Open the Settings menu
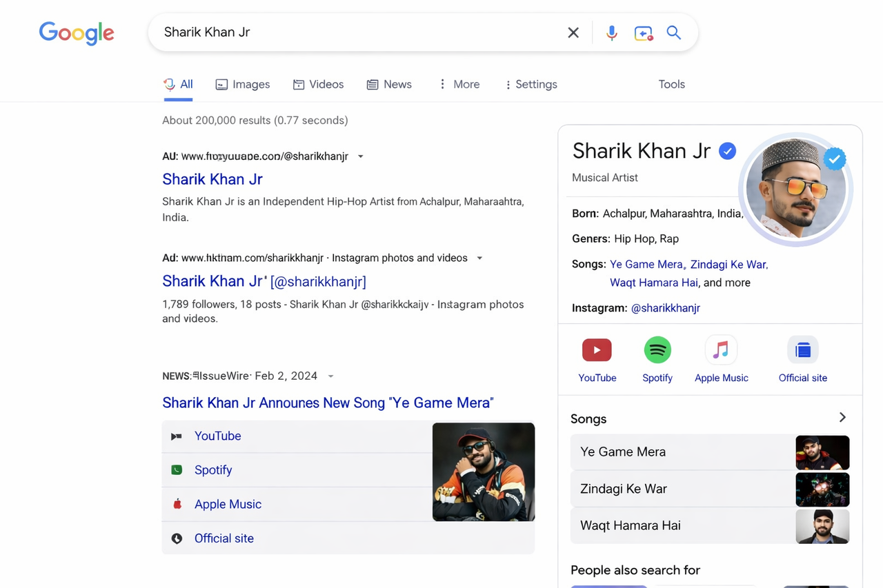The height and width of the screenshot is (588, 883). (530, 84)
